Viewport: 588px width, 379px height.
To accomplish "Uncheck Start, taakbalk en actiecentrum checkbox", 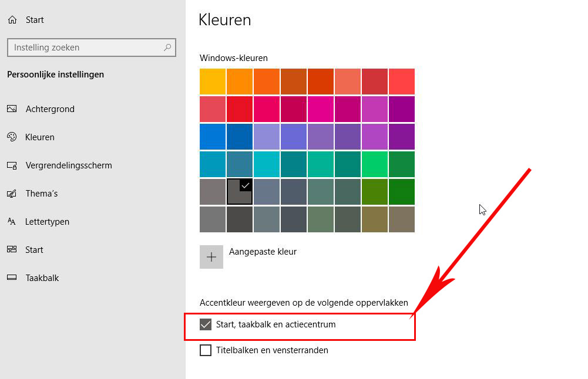I will pyautogui.click(x=206, y=324).
